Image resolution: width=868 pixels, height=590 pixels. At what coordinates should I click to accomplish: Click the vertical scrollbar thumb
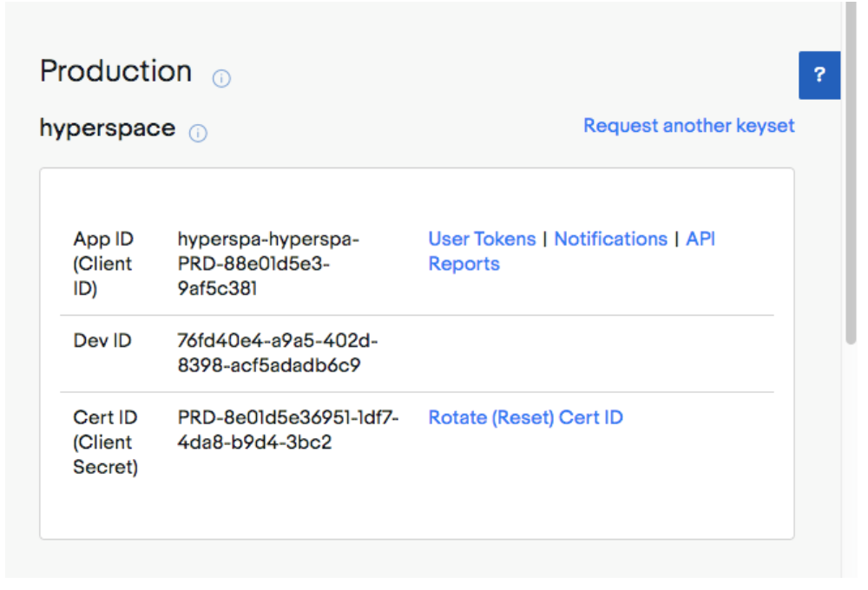(851, 174)
